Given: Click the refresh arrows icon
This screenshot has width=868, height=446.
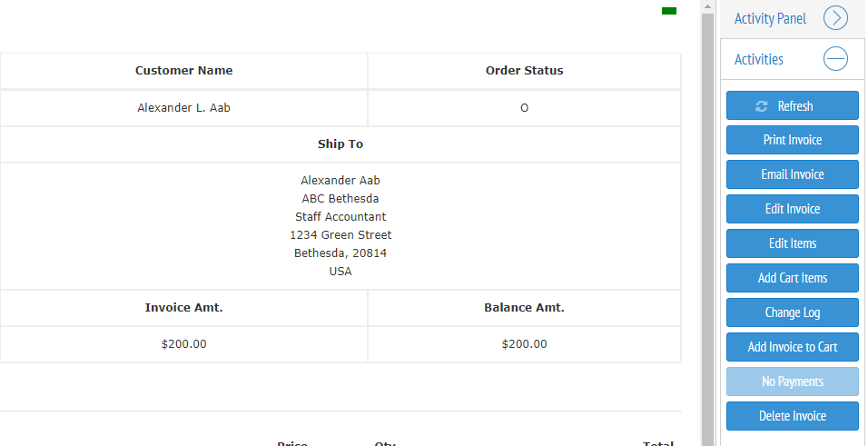Looking at the screenshot, I should pos(762,106).
